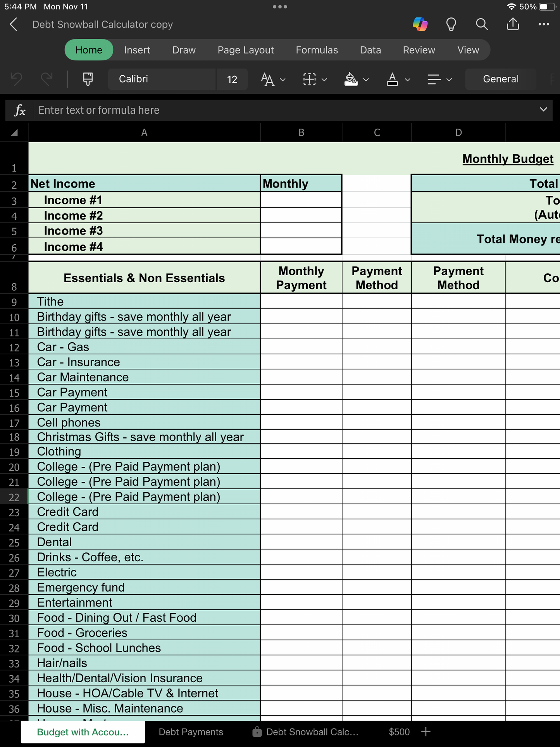The height and width of the screenshot is (747, 560).
Task: Select the Budget with Accou... sheet tab
Action: tap(83, 732)
